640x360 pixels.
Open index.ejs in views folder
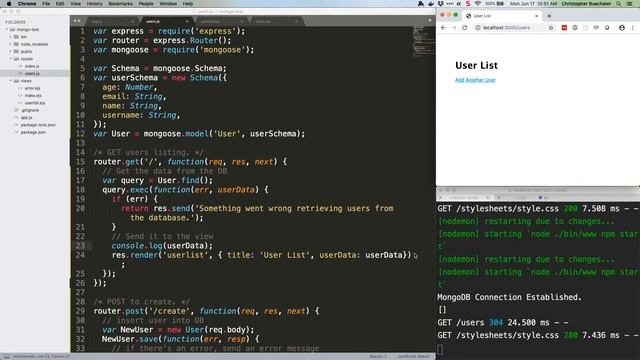click(x=33, y=96)
